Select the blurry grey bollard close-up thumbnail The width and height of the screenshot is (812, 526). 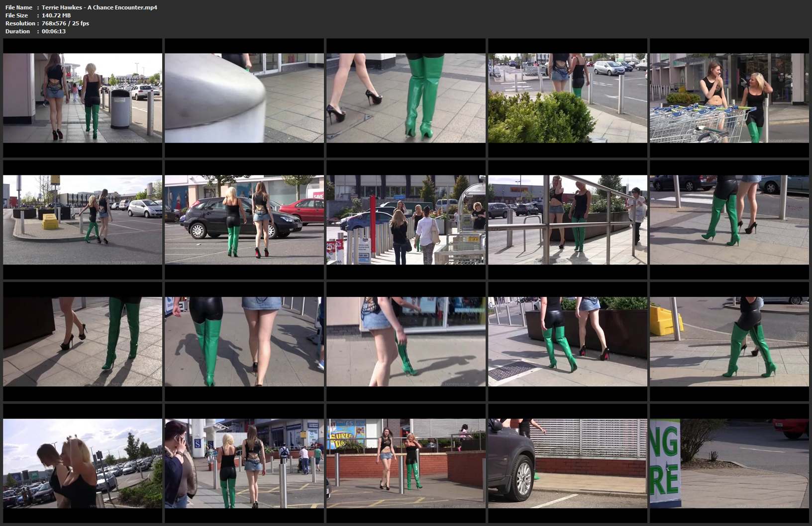[244, 98]
